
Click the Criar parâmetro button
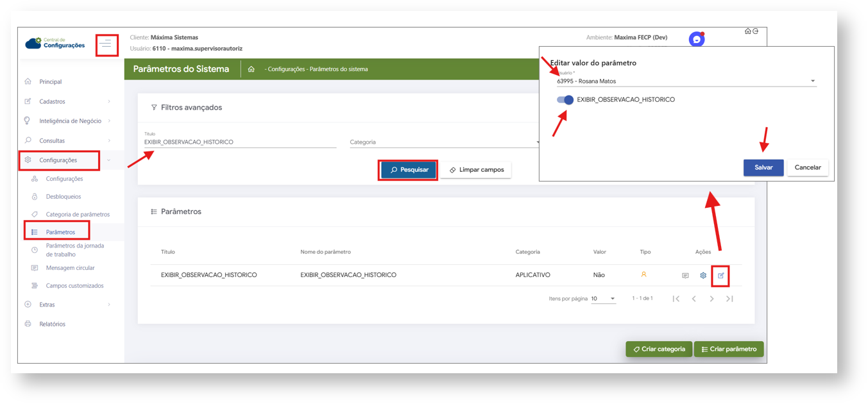pos(728,349)
